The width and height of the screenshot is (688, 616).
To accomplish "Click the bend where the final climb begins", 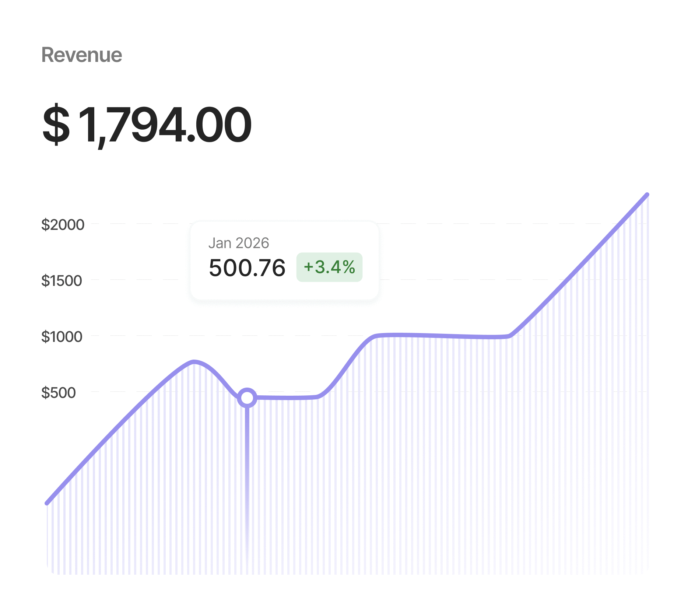I will (510, 335).
